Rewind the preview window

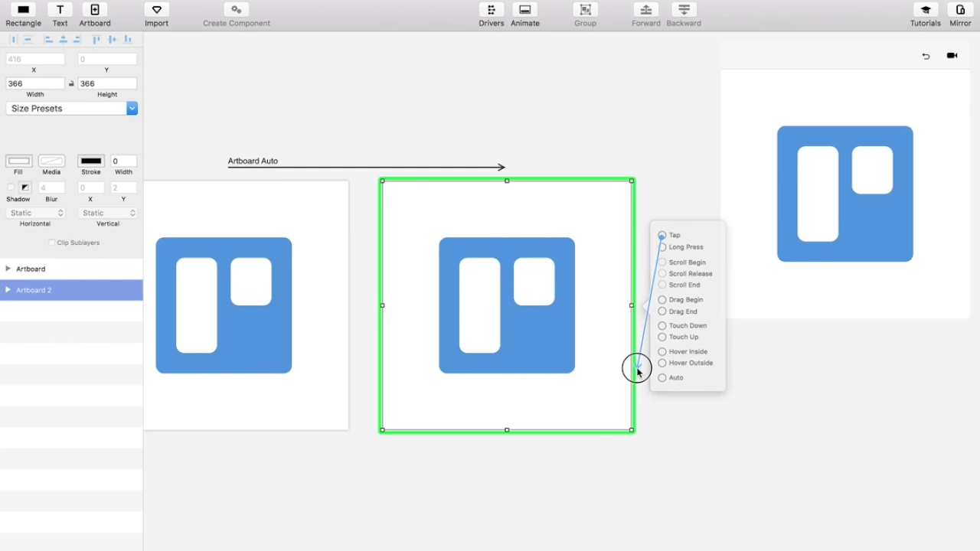pyautogui.click(x=926, y=56)
